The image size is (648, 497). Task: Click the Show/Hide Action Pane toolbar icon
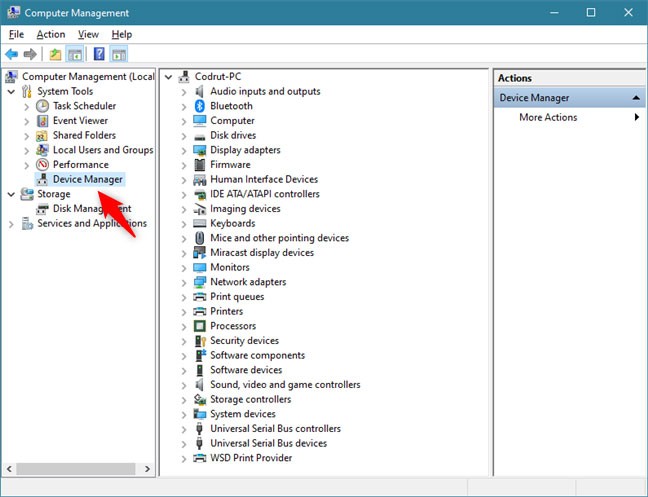[x=119, y=54]
